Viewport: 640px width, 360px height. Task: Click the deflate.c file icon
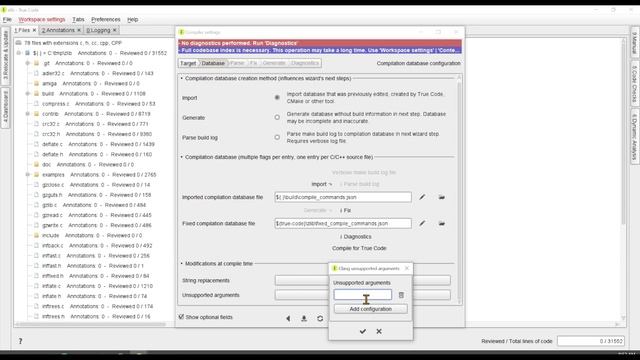pyautogui.click(x=36, y=144)
